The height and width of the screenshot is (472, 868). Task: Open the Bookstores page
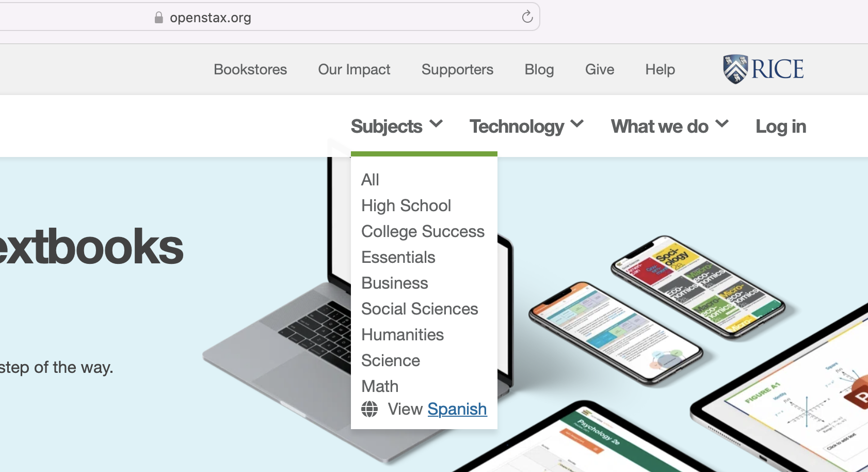tap(250, 69)
